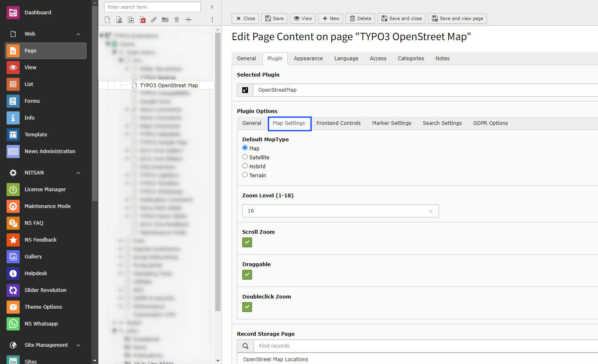Open the NS Whatsapp icon
The width and height of the screenshot is (598, 364).
click(x=13, y=324)
